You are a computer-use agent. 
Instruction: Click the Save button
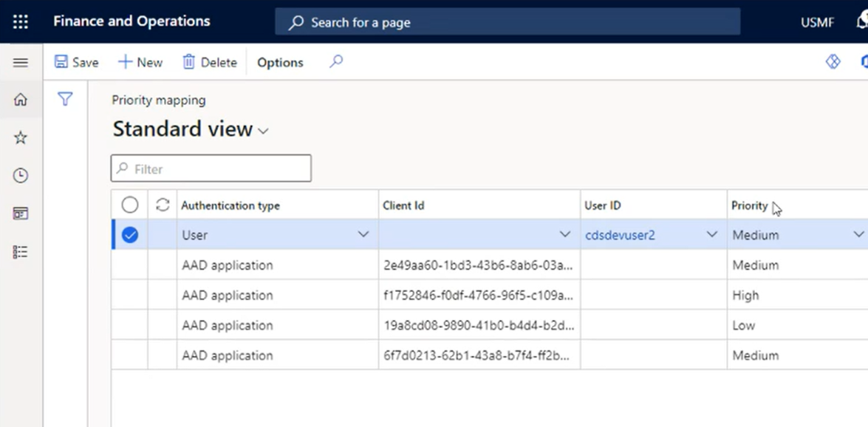click(77, 63)
